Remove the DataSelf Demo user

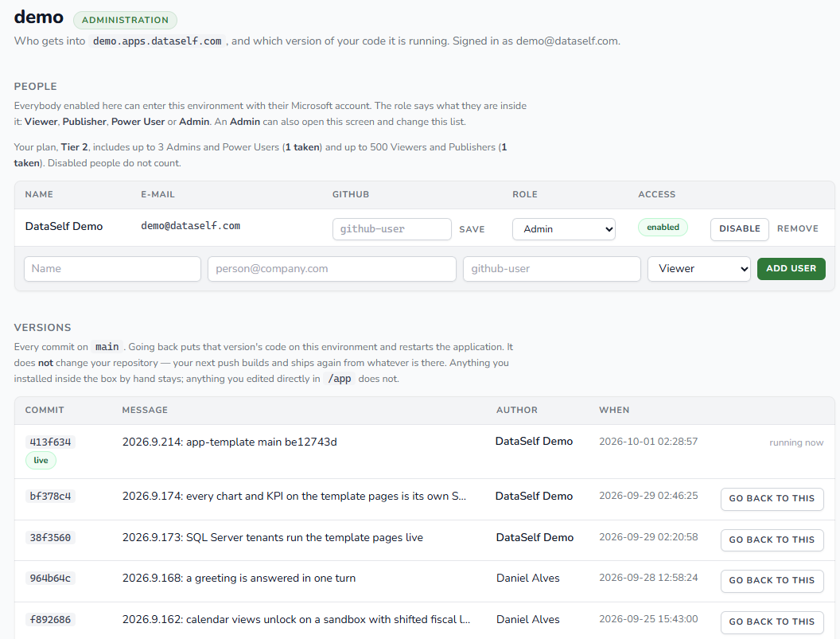[798, 229]
